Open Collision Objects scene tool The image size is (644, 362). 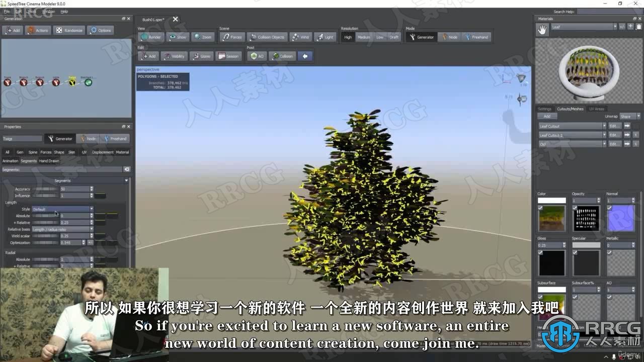point(267,37)
